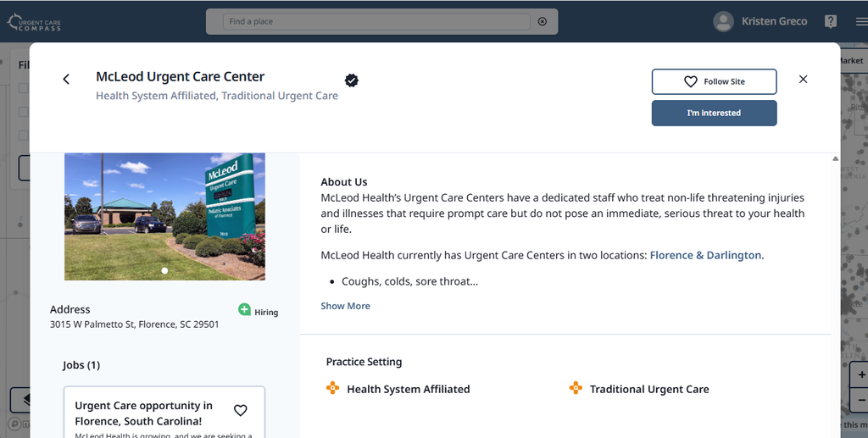Open the Urgent Care opportunity job card

coord(164,412)
